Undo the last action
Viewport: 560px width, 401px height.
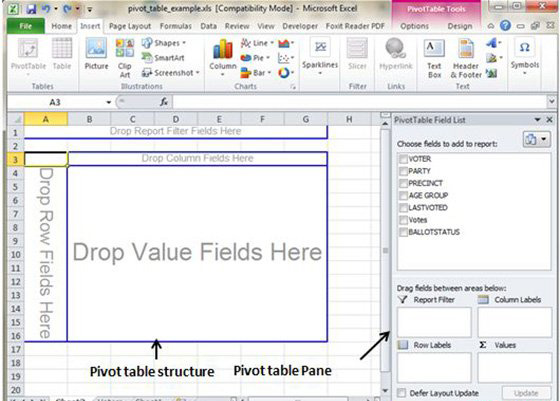click(46, 8)
